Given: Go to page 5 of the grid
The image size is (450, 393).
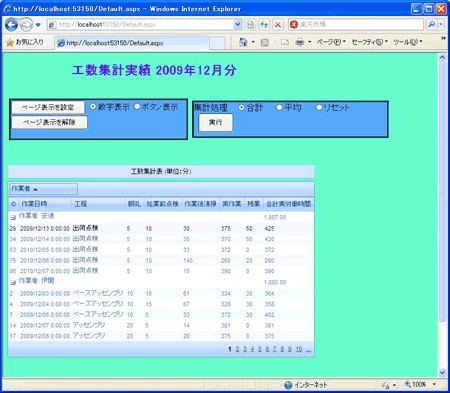Looking at the screenshot, I should (260, 349).
